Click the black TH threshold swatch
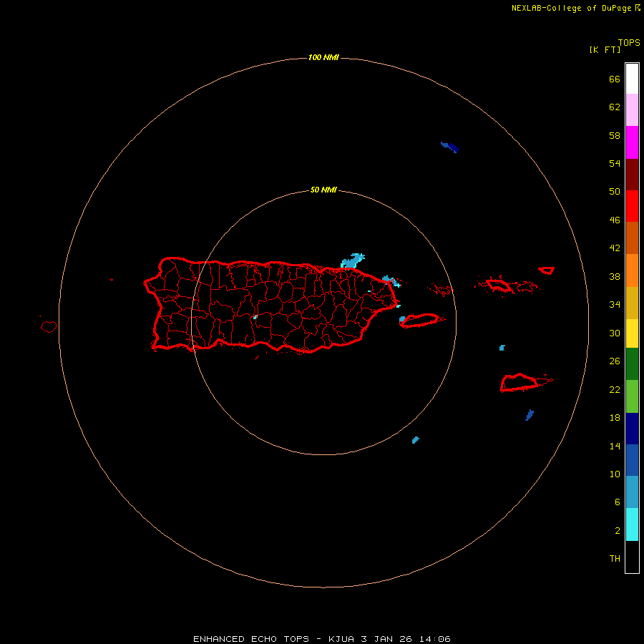The image size is (644, 644). click(x=632, y=557)
